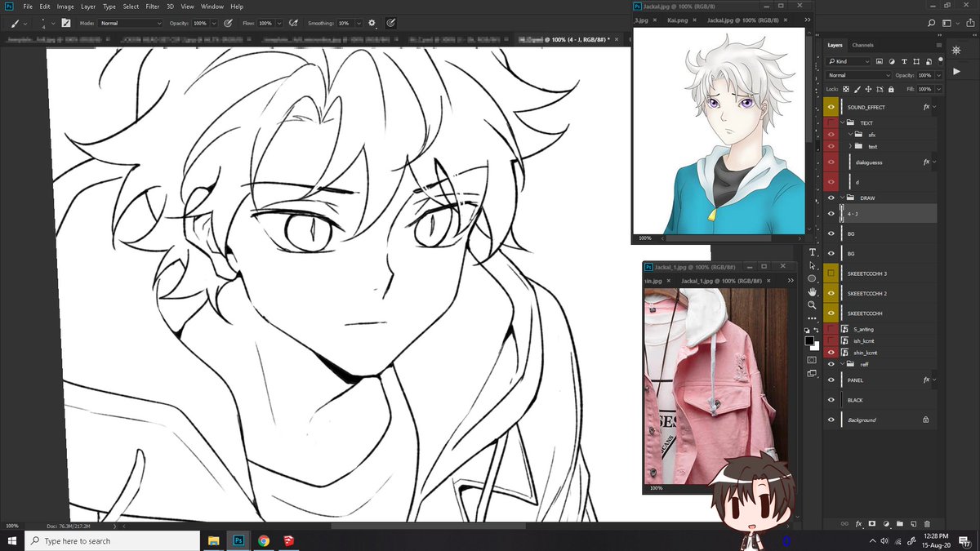Screen dimensions: 980x551
Task: Open the brush Opacity slider arrow
Action: coord(214,23)
